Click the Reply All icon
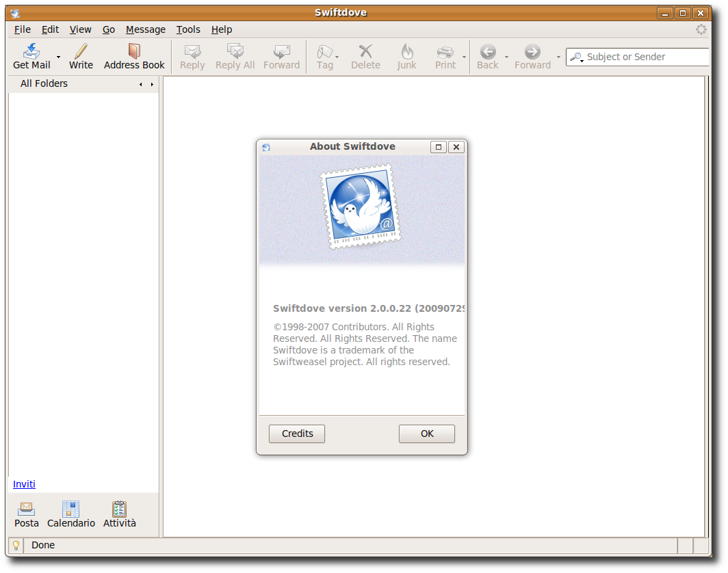This screenshot has width=728, height=573. 235,51
